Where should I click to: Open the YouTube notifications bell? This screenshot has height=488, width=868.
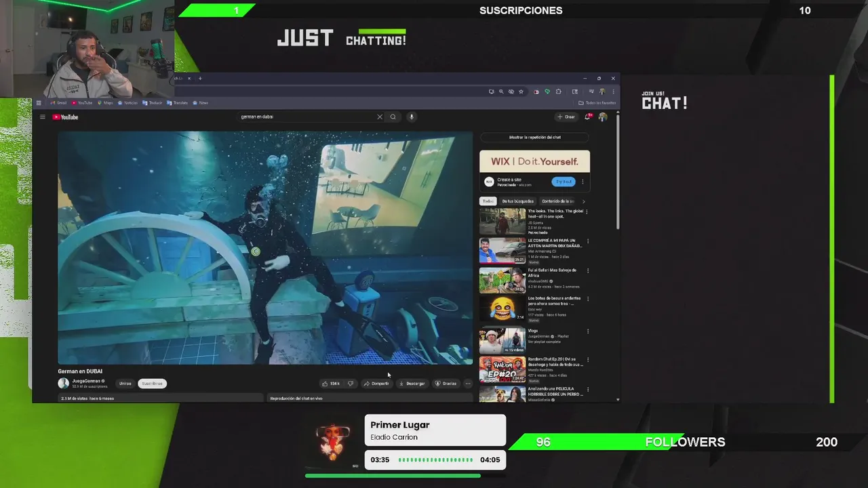point(588,117)
